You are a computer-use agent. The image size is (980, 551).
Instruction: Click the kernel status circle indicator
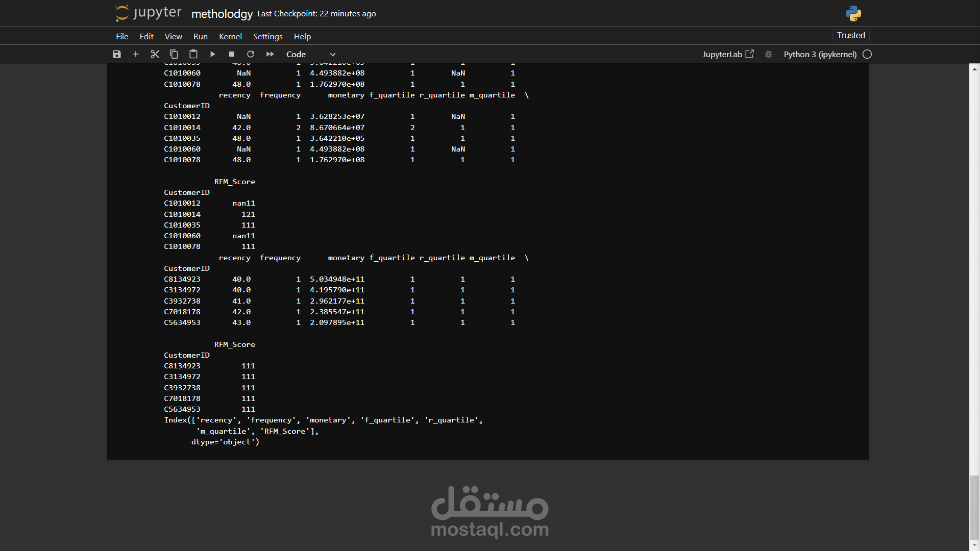click(x=867, y=54)
